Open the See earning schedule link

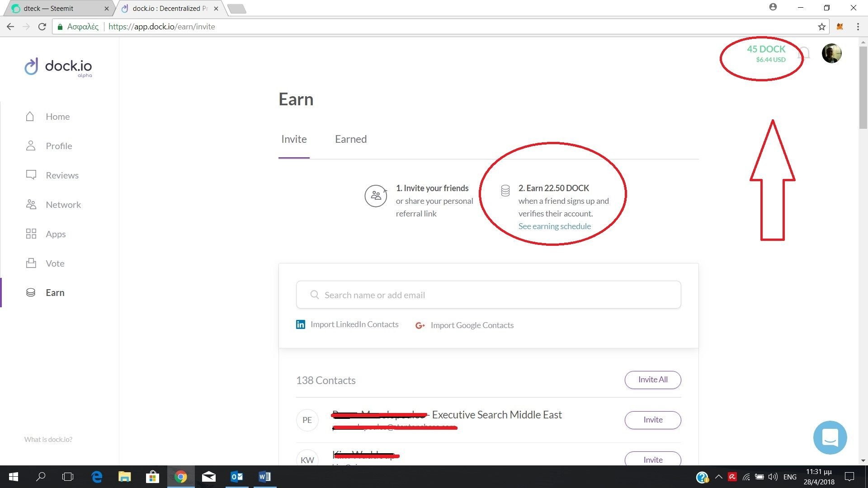(x=555, y=226)
